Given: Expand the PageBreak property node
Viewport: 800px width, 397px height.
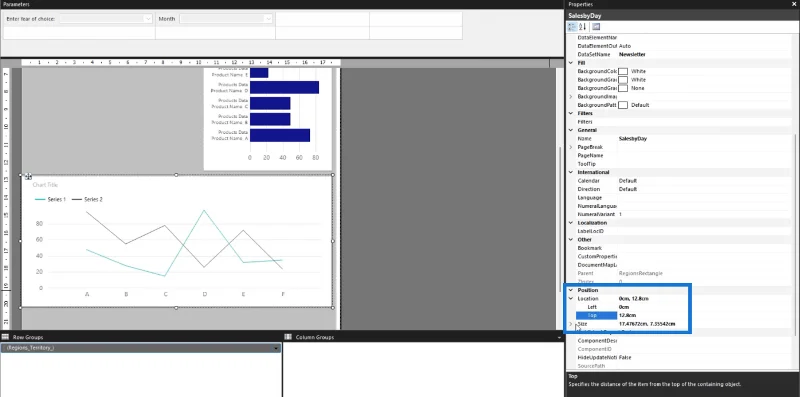Looking at the screenshot, I should (x=571, y=147).
